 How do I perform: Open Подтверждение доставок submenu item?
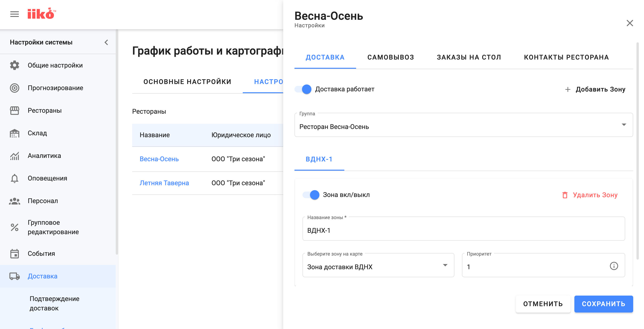pyautogui.click(x=55, y=304)
